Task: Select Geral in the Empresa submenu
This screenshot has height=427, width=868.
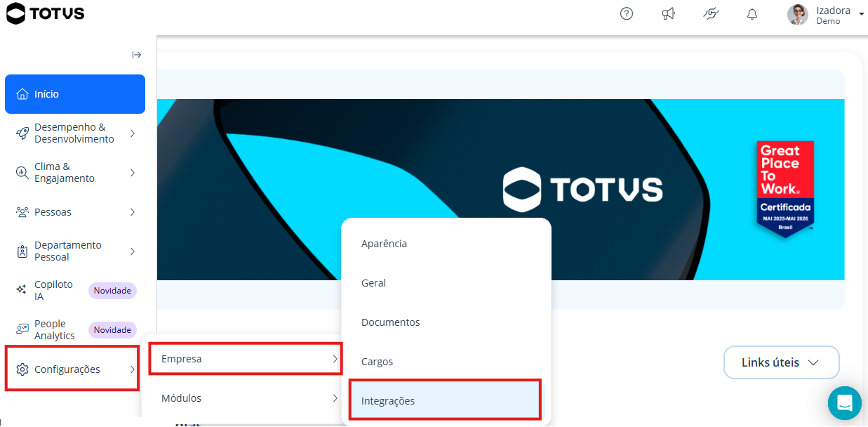Action: point(446,283)
